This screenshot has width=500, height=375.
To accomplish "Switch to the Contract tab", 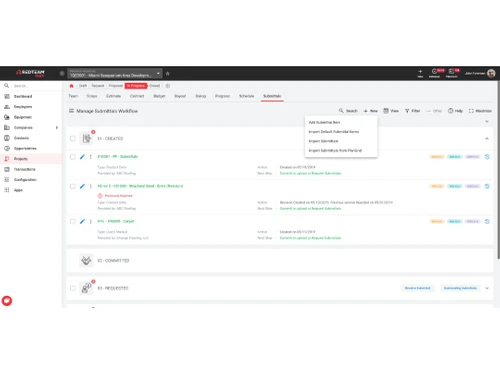I will click(137, 96).
